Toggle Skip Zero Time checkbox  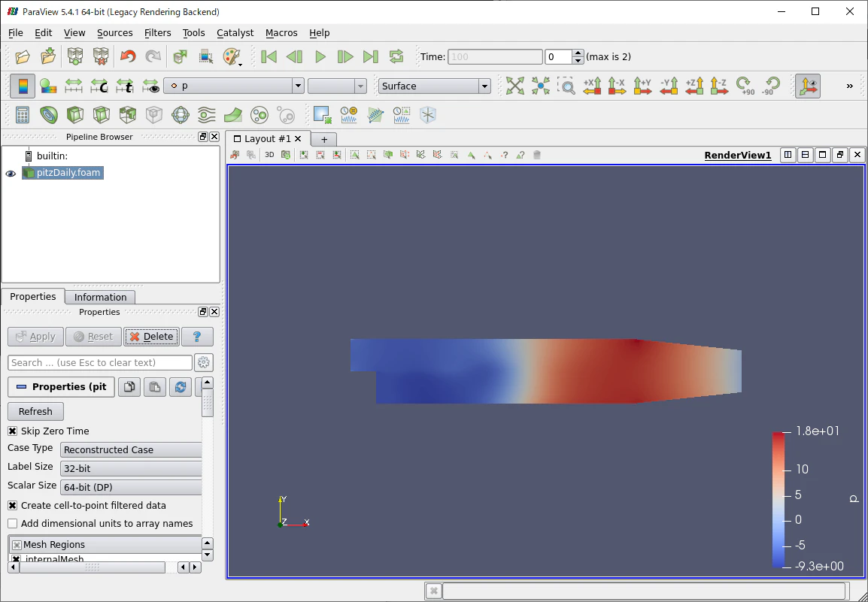point(13,431)
